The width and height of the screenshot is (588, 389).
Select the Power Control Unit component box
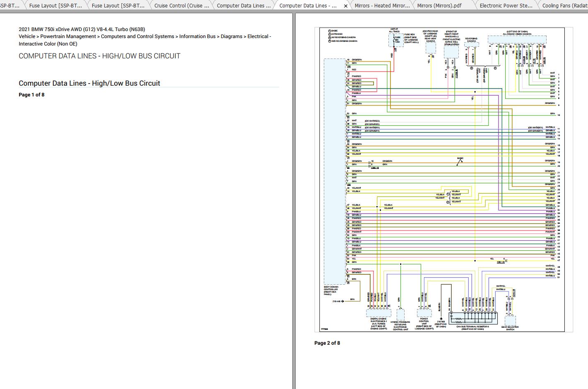(x=424, y=313)
